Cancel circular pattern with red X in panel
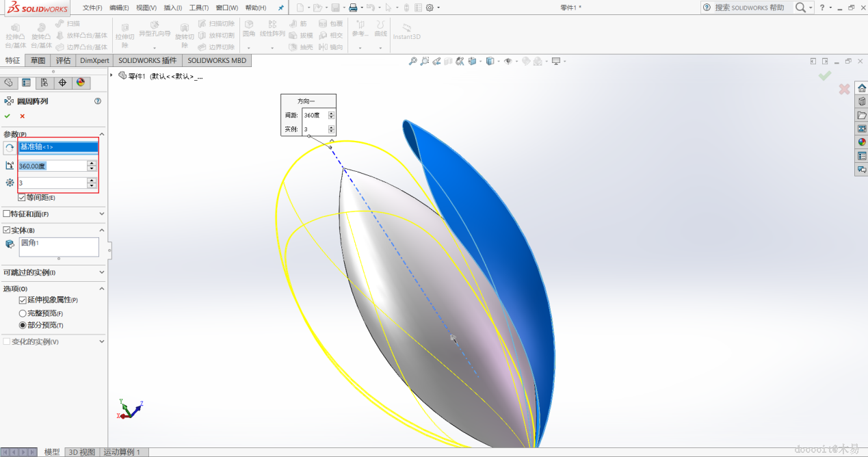868x457 pixels. (23, 116)
